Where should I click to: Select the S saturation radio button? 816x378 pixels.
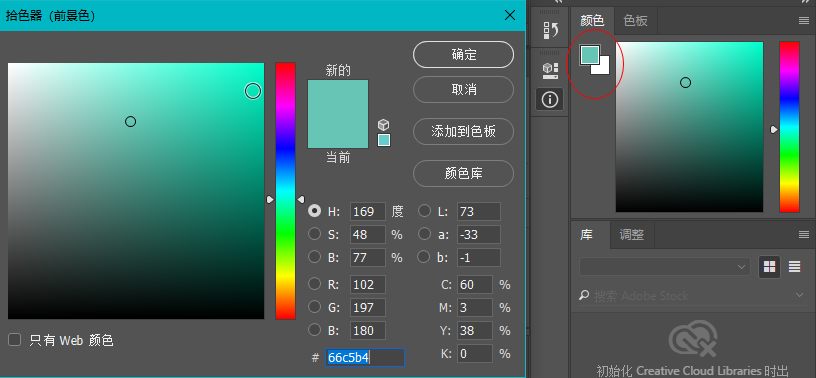(314, 234)
